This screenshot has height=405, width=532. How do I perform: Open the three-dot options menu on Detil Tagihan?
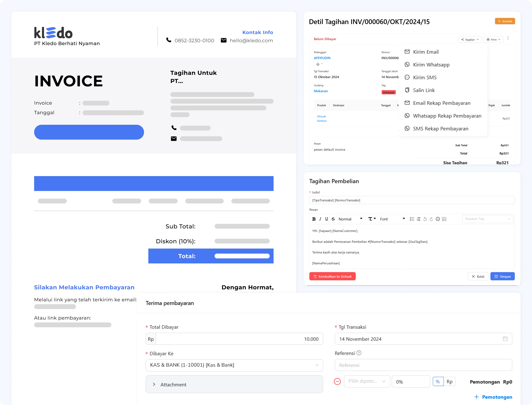[x=508, y=38]
